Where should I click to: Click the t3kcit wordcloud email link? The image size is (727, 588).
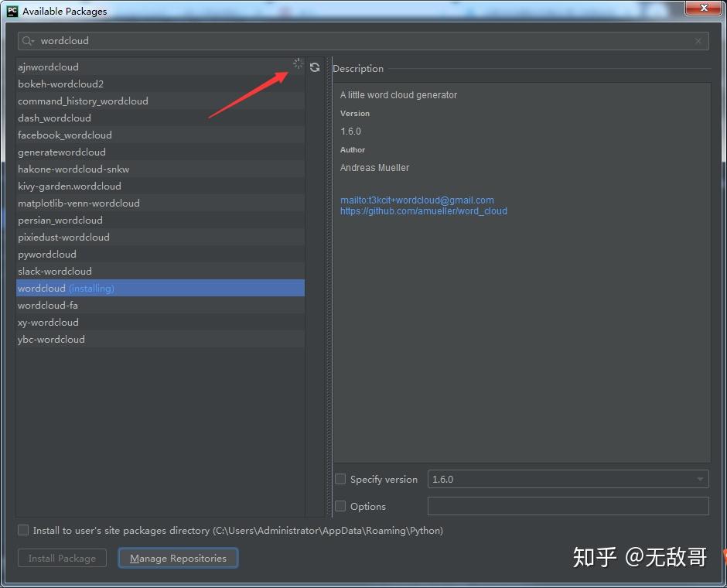pos(418,200)
